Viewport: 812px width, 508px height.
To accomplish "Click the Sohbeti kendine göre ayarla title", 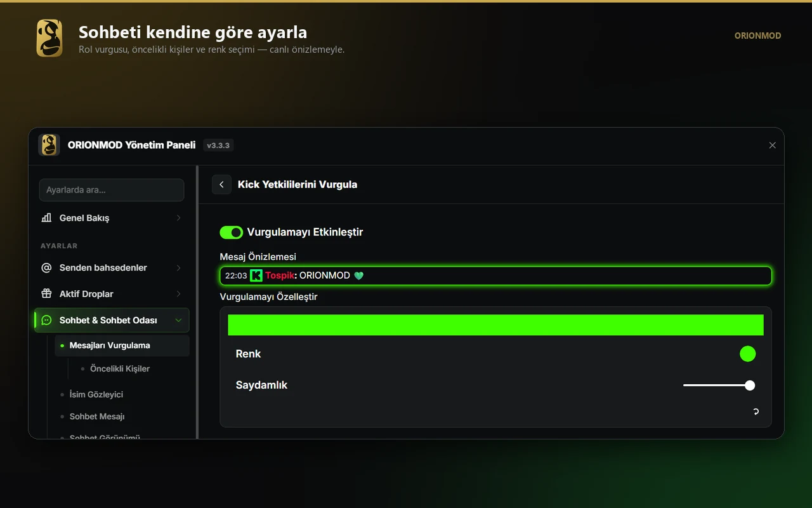I will [x=193, y=32].
